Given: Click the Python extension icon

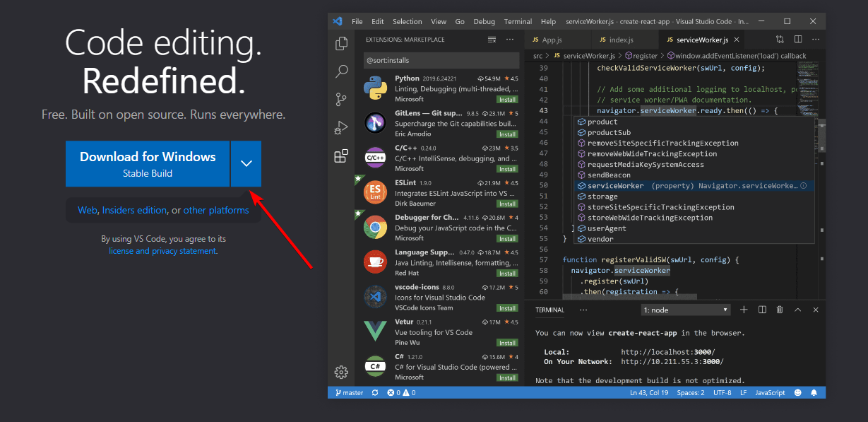Looking at the screenshot, I should point(375,88).
